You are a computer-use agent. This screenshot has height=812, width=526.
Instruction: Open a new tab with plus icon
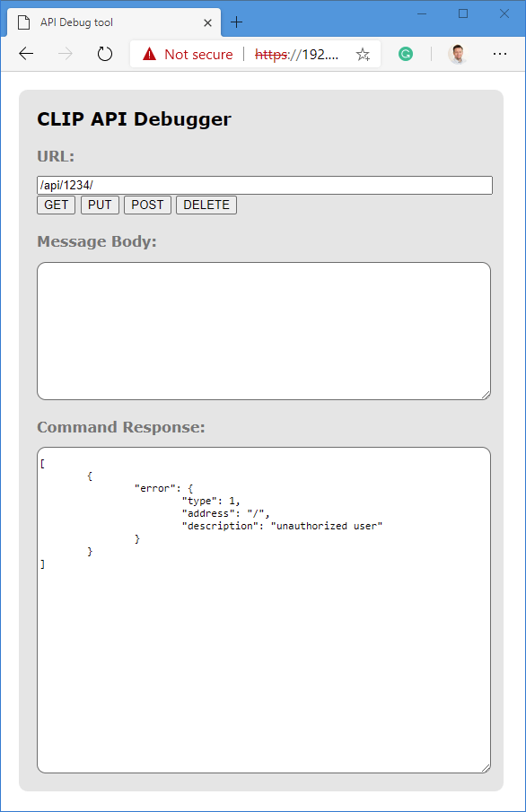(x=236, y=22)
